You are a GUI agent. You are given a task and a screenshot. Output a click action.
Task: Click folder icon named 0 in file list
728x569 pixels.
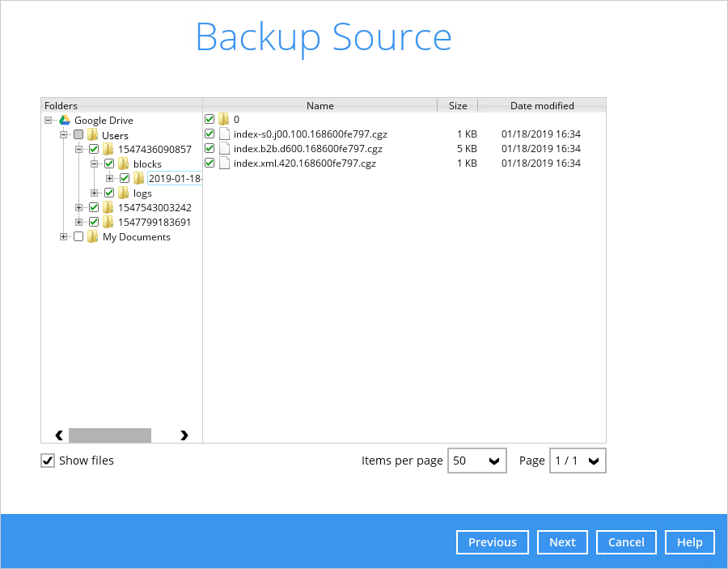point(224,119)
